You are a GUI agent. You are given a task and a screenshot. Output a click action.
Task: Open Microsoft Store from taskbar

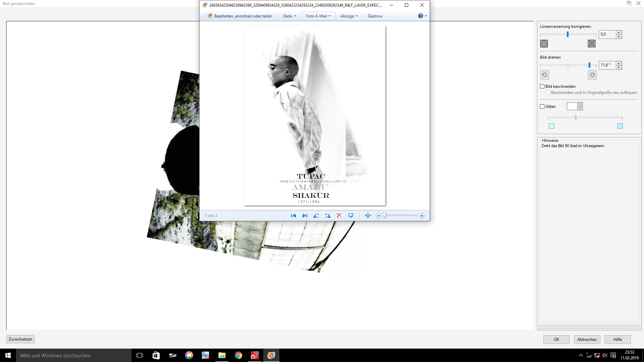click(x=156, y=355)
